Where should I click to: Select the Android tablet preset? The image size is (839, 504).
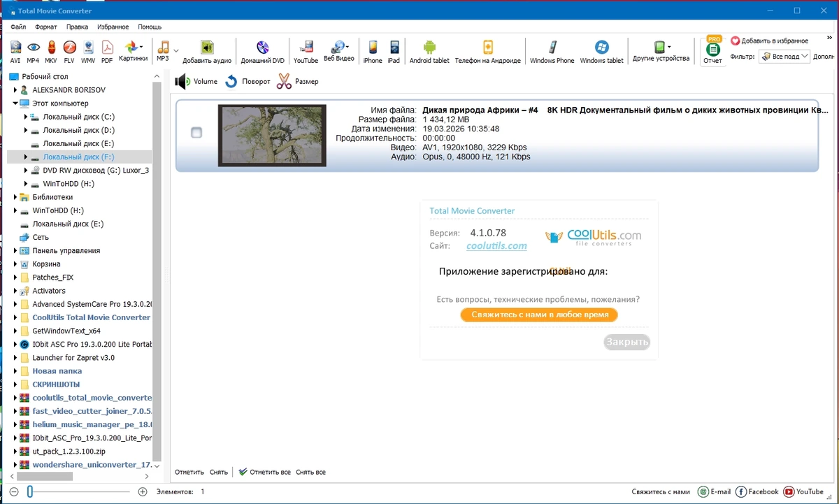[x=429, y=52]
